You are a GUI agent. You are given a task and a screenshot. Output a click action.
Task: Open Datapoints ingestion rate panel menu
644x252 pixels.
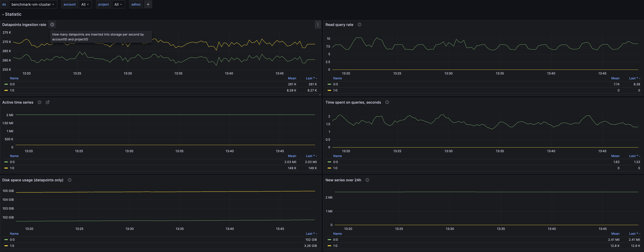318,25
